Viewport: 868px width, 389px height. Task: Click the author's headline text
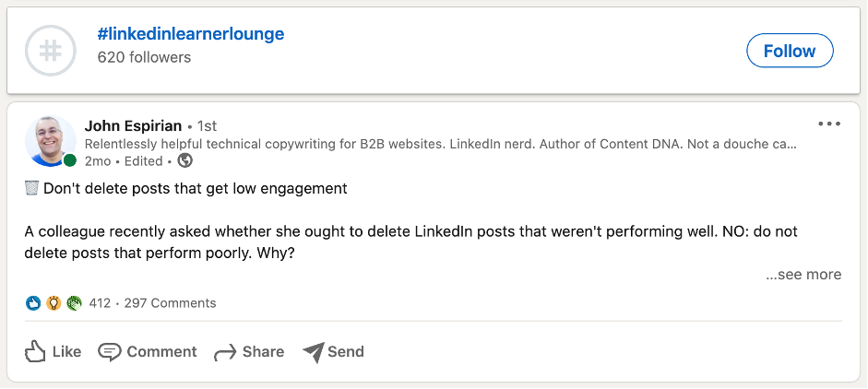click(x=440, y=144)
